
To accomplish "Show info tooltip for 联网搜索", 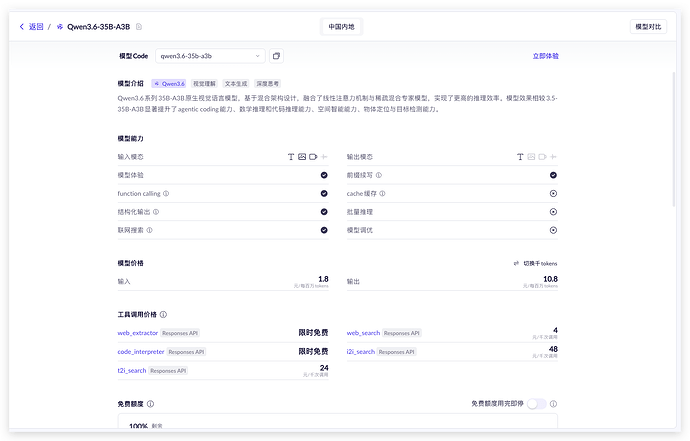I will point(149,230).
